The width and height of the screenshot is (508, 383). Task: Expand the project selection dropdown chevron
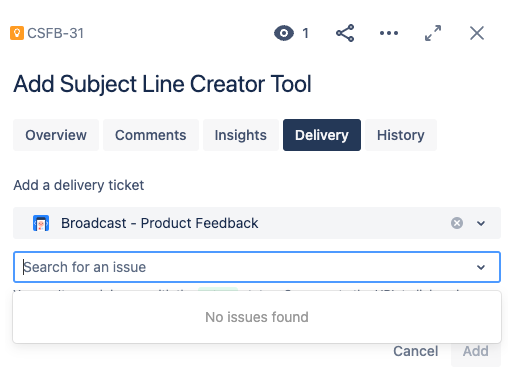coord(481,223)
